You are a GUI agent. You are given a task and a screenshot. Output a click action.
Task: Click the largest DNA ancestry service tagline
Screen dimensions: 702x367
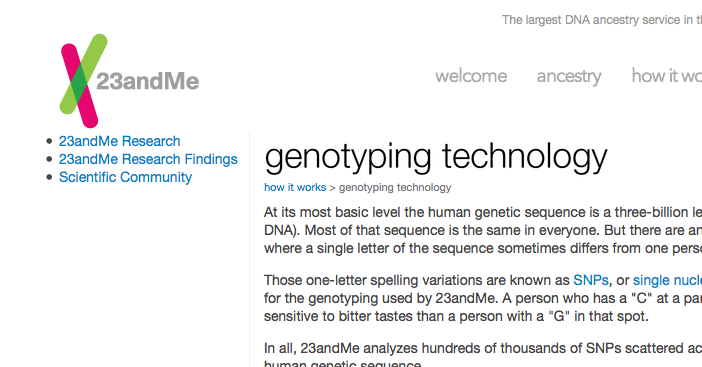(x=602, y=20)
